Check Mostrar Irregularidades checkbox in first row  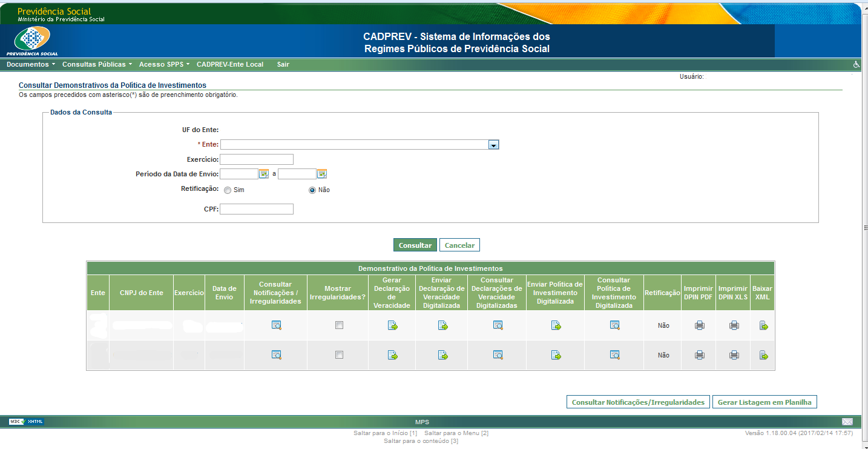tap(339, 325)
